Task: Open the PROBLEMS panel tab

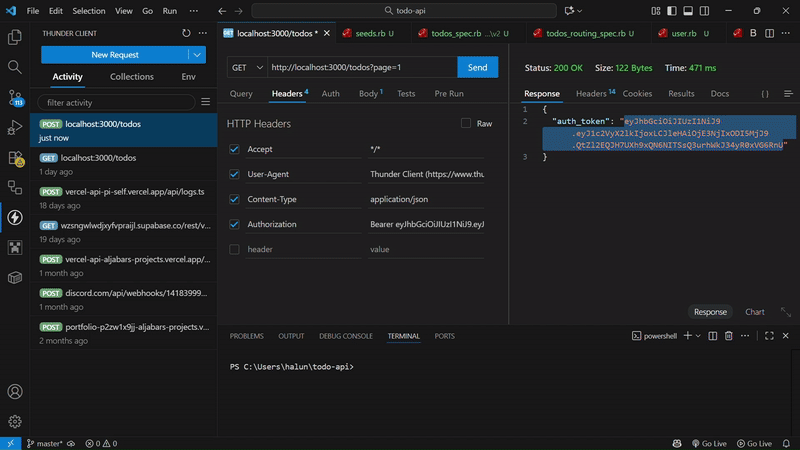Action: click(x=246, y=336)
